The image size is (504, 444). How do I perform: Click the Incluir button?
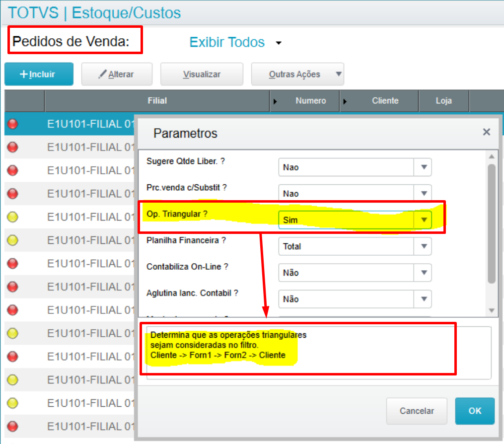(x=39, y=74)
